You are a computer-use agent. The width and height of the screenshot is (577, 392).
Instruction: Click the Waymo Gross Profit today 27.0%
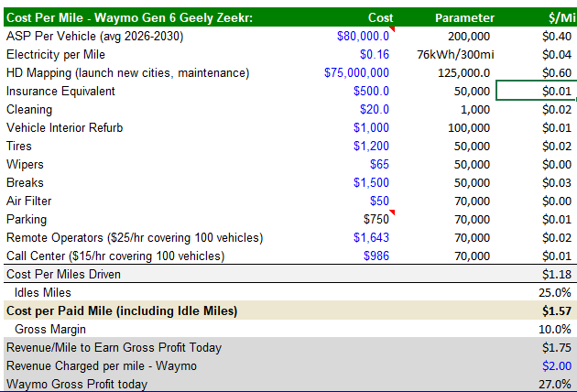click(x=554, y=385)
